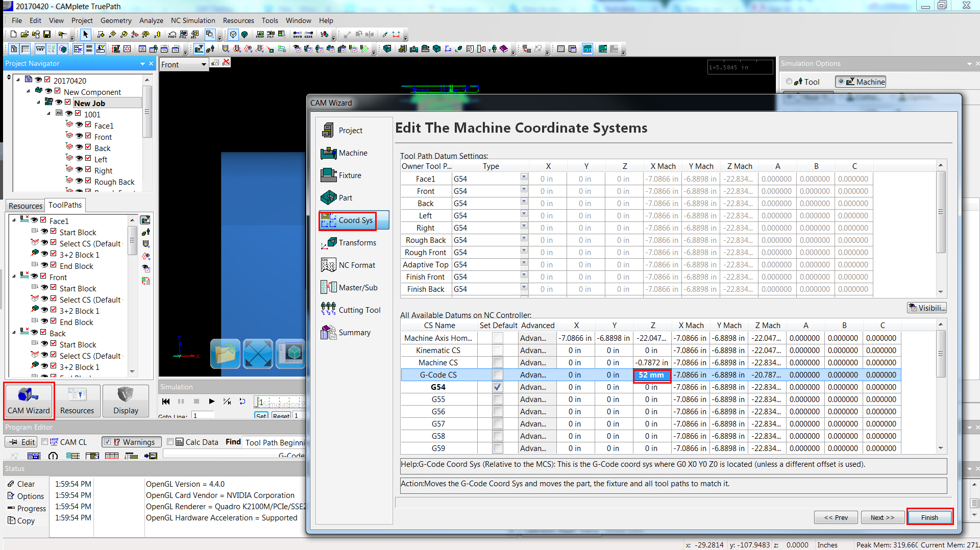This screenshot has height=550, width=980.
Task: Select the pointer arrow tool in toolbar
Action: pyautogui.click(x=85, y=34)
